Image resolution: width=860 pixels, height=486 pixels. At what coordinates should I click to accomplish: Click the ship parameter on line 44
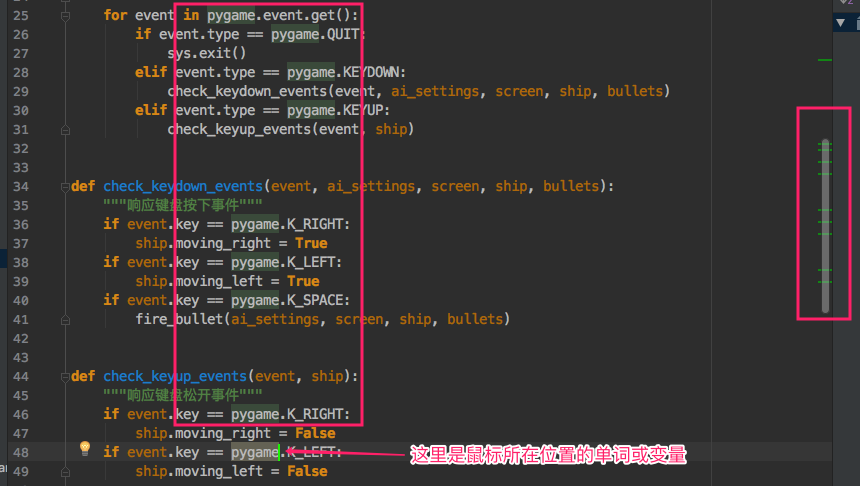pyautogui.click(x=327, y=376)
